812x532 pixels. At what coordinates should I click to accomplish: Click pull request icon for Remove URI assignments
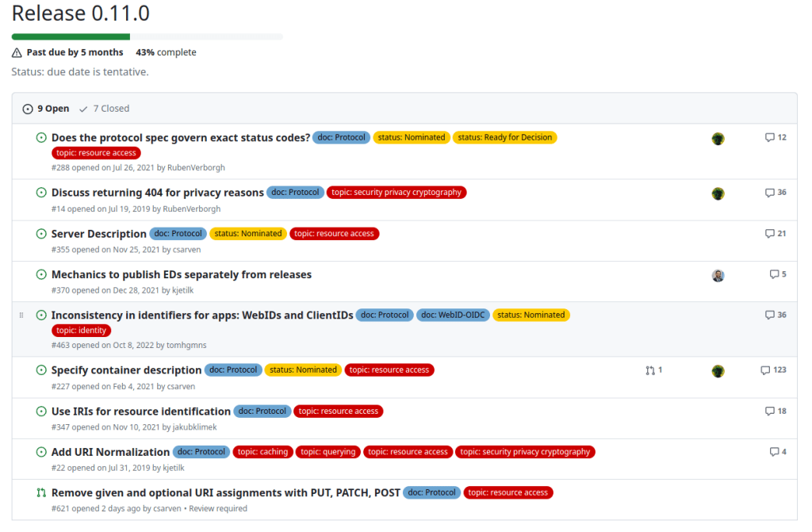(x=41, y=492)
